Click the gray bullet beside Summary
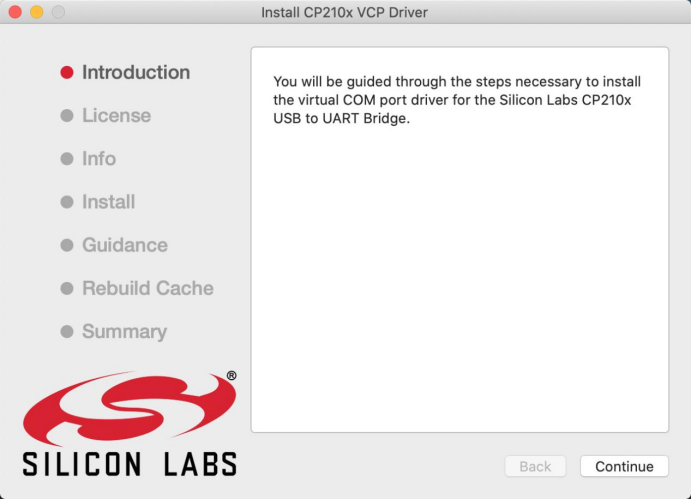 67,331
